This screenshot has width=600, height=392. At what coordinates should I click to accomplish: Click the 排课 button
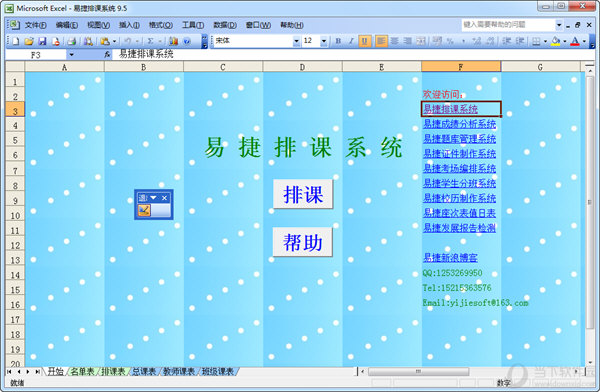(x=303, y=194)
